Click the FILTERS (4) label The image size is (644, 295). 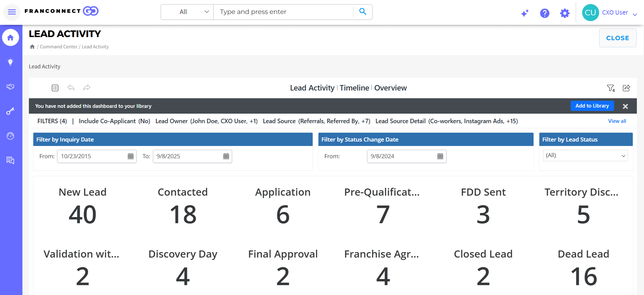tap(52, 121)
